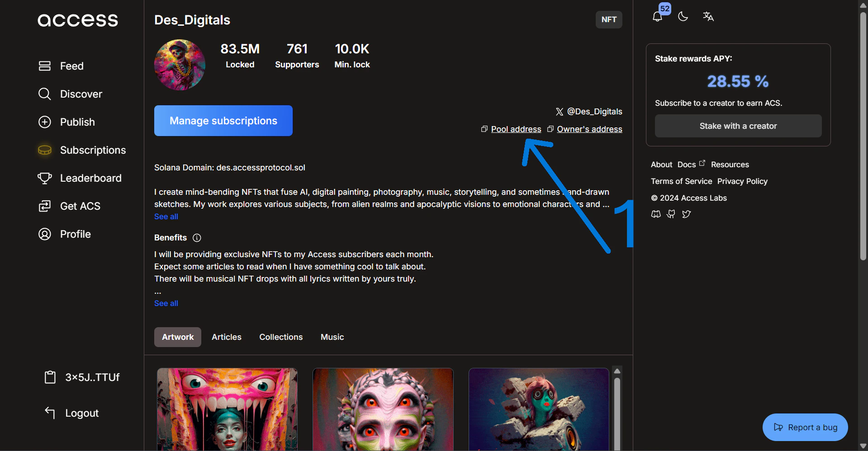Click the Docs external link icon

pyautogui.click(x=702, y=163)
